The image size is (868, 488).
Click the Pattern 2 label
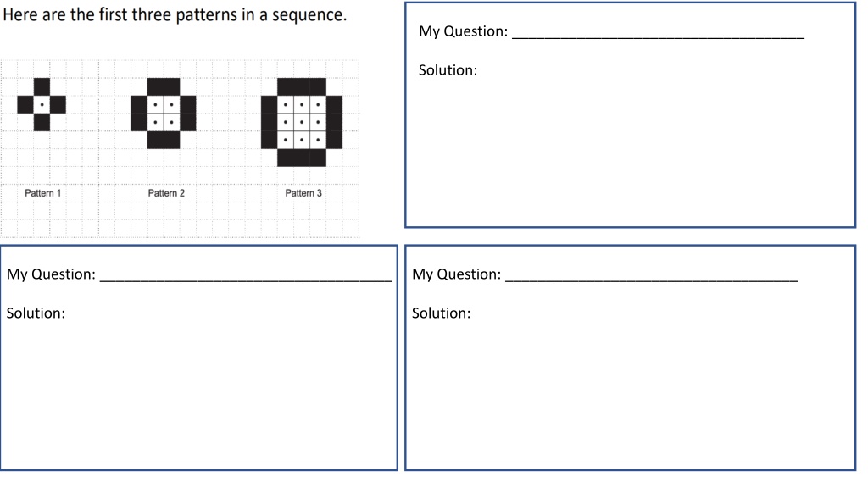(166, 193)
